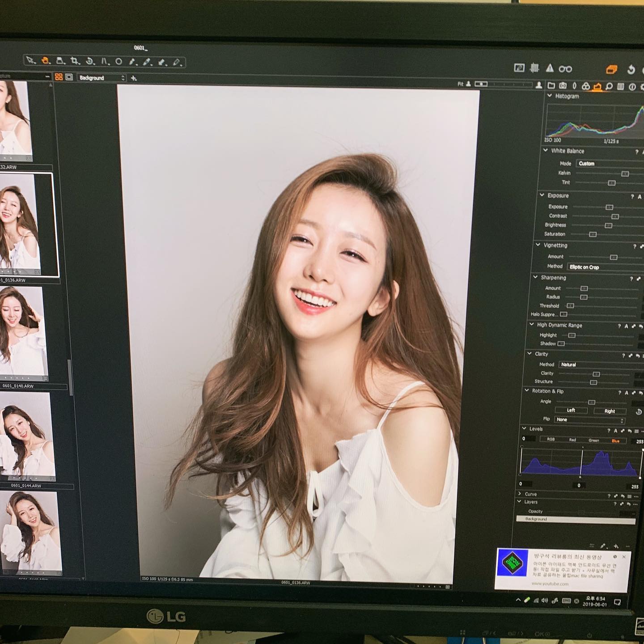Collapse the Layers panel
This screenshot has height=644, width=644.
click(x=519, y=502)
